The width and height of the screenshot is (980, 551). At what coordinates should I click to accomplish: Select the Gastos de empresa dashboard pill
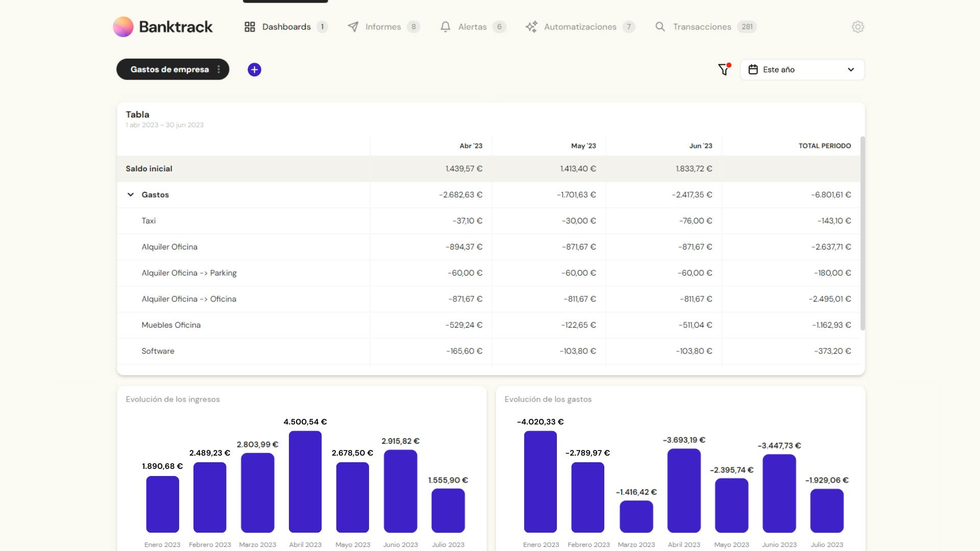(x=169, y=69)
